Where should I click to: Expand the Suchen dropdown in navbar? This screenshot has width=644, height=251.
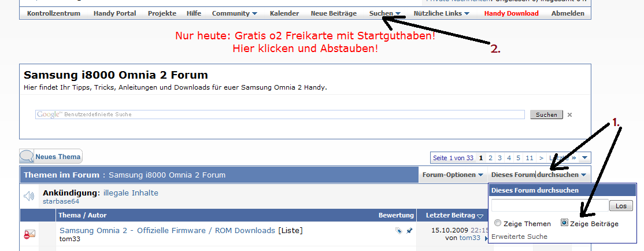point(385,13)
